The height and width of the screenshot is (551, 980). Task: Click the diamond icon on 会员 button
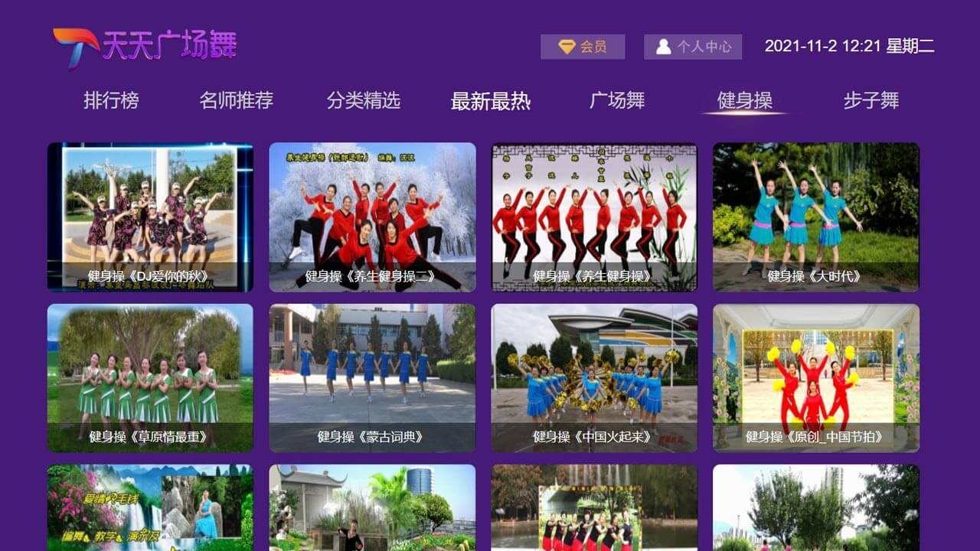click(x=567, y=47)
